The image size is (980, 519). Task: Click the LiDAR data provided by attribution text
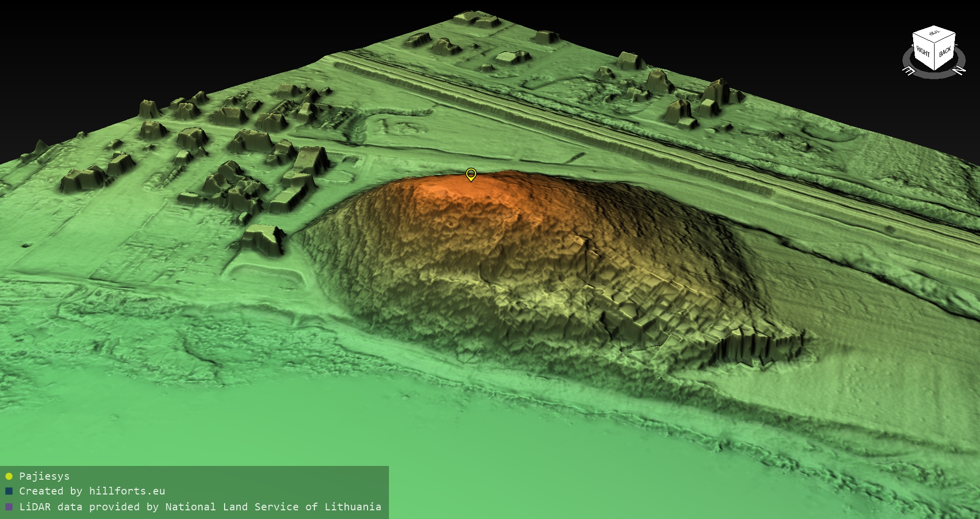click(200, 507)
